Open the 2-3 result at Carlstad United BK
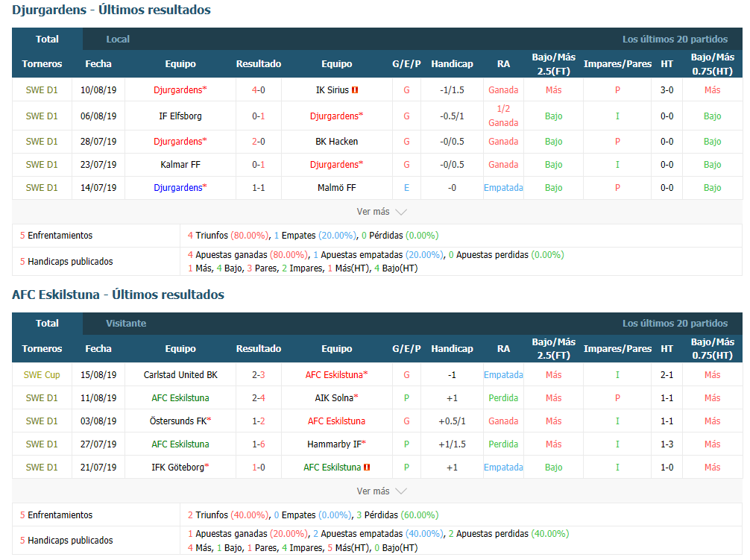 (x=258, y=375)
